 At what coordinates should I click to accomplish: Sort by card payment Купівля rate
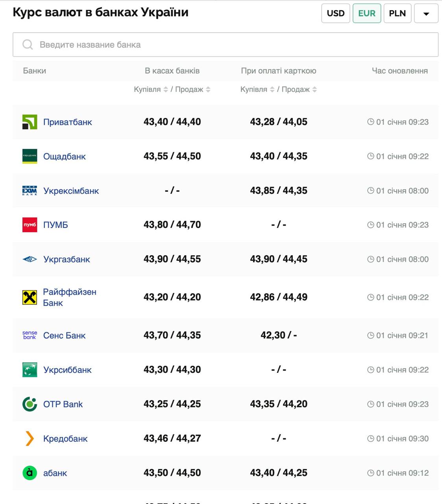click(x=272, y=90)
